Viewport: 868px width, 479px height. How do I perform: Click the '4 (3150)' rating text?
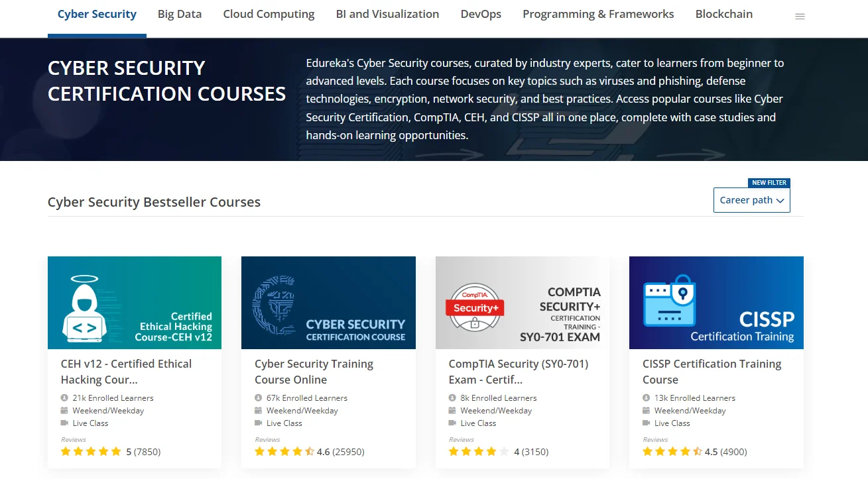click(531, 452)
